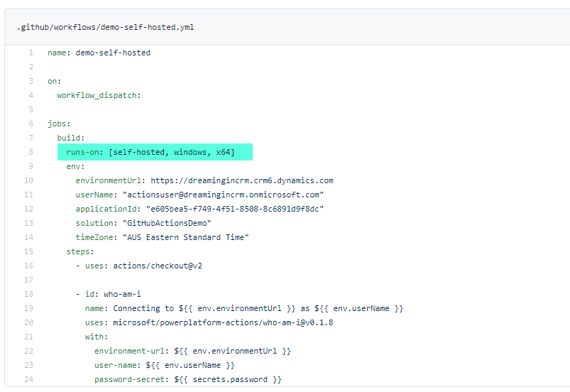Screen dimensions: 570x392
Task: Click the steps: keyword line
Action: tap(80, 251)
